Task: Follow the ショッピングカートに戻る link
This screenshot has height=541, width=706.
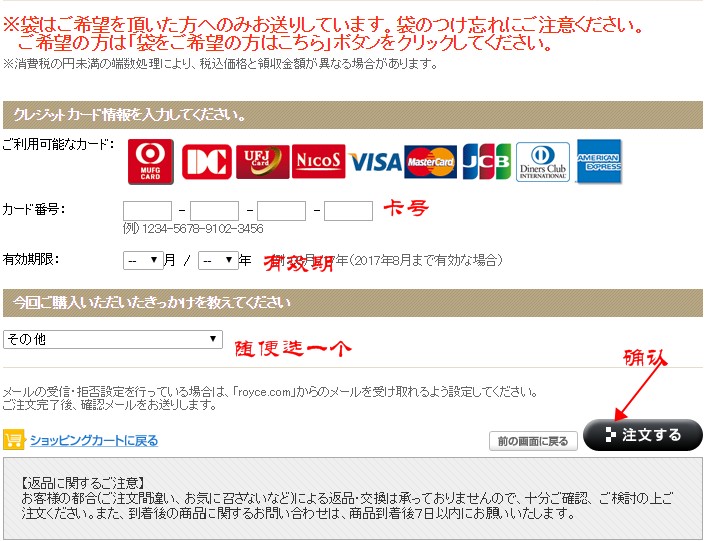Action: point(93,440)
